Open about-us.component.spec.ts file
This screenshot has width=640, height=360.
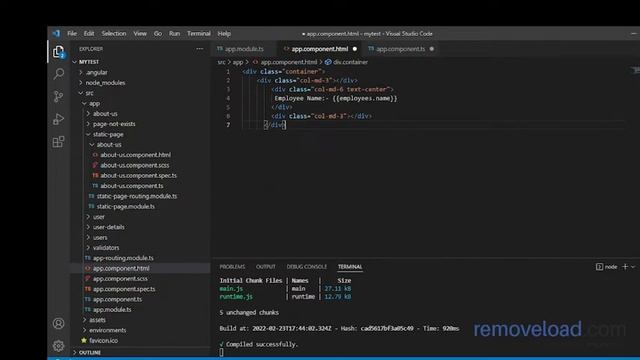(141, 176)
